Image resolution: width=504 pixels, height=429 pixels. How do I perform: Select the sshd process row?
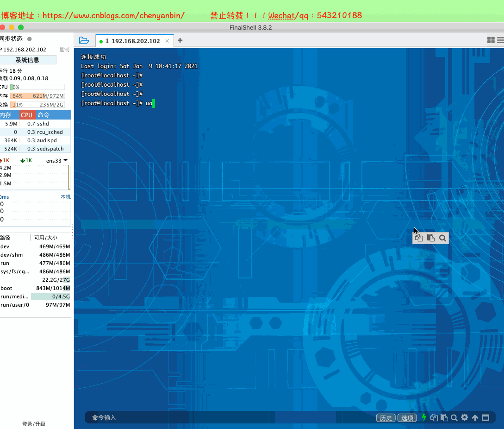pyautogui.click(x=35, y=124)
